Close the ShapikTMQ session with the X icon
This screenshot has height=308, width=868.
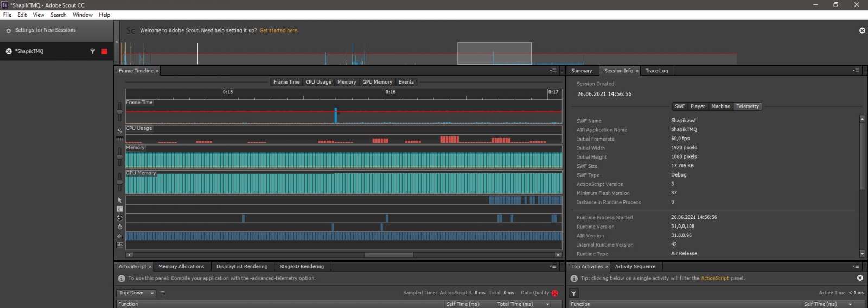point(9,52)
